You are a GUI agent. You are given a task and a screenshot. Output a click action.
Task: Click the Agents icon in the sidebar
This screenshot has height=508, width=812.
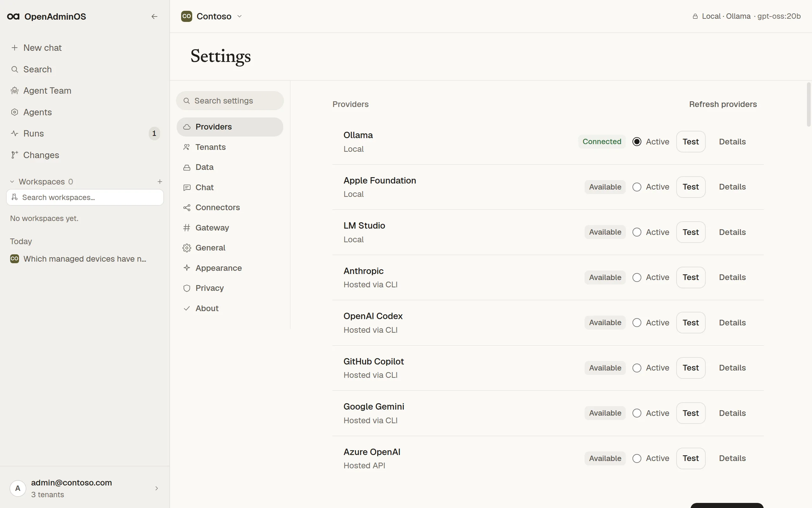tap(14, 112)
